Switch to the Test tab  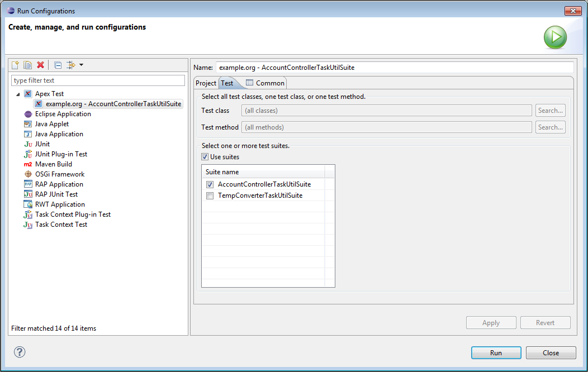227,83
